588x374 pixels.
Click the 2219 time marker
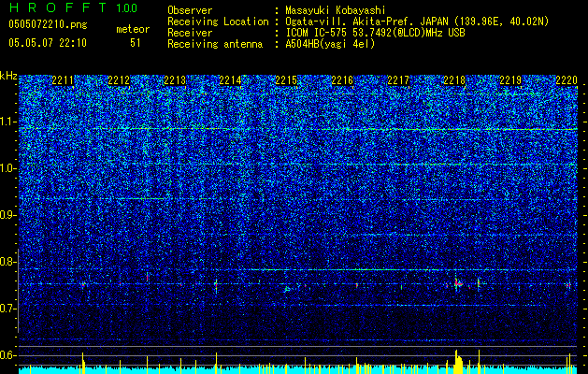(x=510, y=80)
